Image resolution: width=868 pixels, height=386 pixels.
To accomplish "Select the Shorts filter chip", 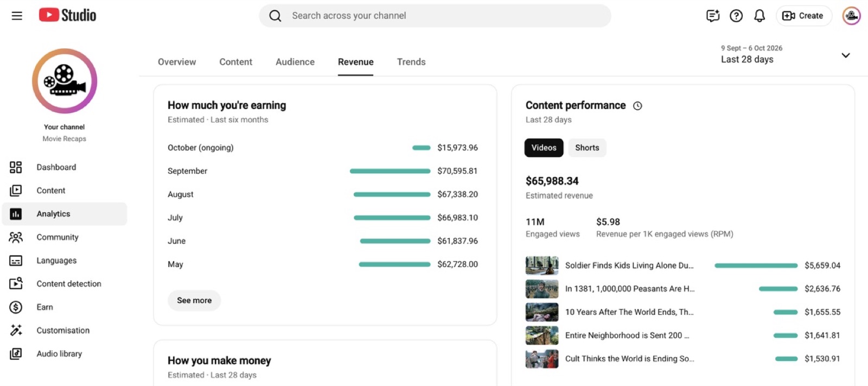I will click(587, 148).
